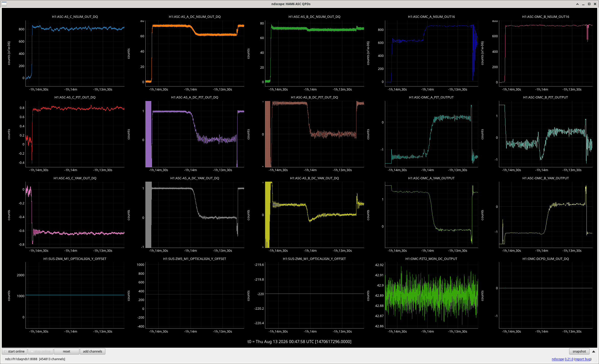Take a snapshot of the plots

(x=579, y=351)
